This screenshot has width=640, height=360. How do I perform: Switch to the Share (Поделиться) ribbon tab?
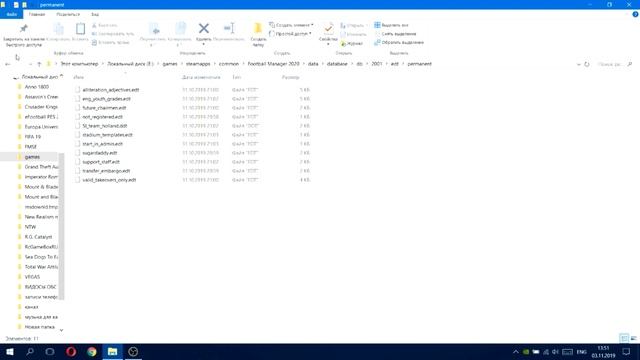tap(68, 14)
